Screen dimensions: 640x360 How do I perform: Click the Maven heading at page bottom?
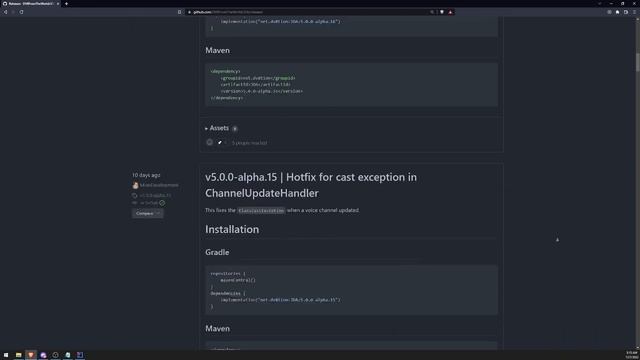(x=218, y=329)
